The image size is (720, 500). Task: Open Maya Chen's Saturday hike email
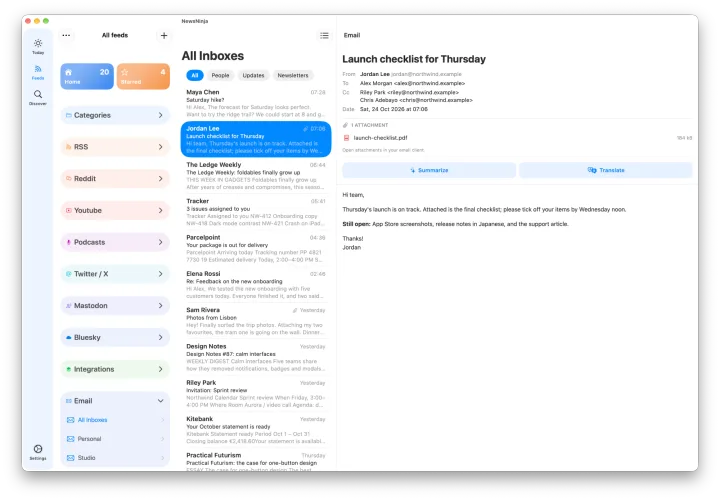pyautogui.click(x=256, y=103)
